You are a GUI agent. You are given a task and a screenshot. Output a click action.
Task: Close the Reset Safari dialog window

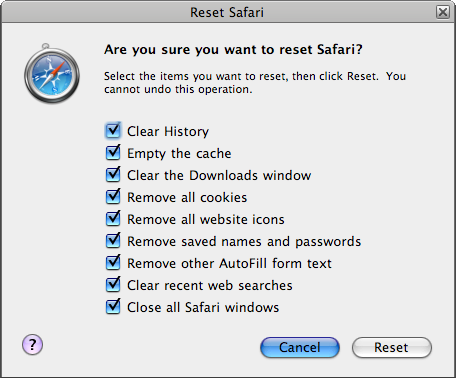[443, 12]
